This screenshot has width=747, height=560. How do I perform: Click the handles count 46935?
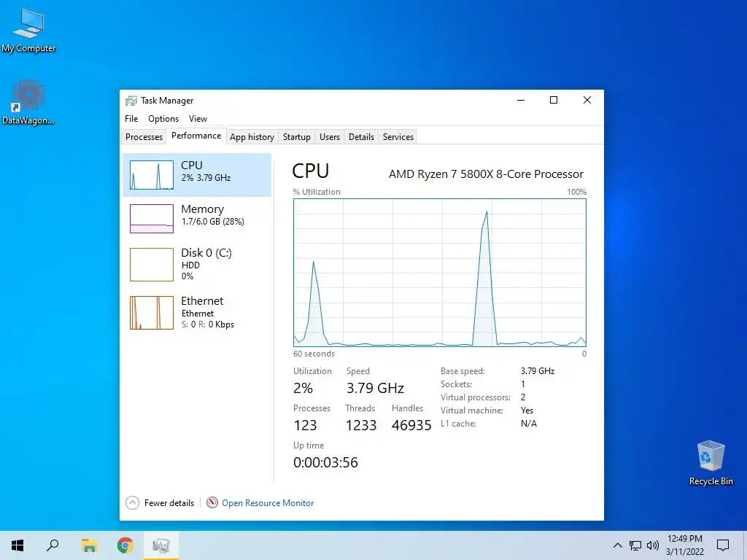(x=411, y=425)
